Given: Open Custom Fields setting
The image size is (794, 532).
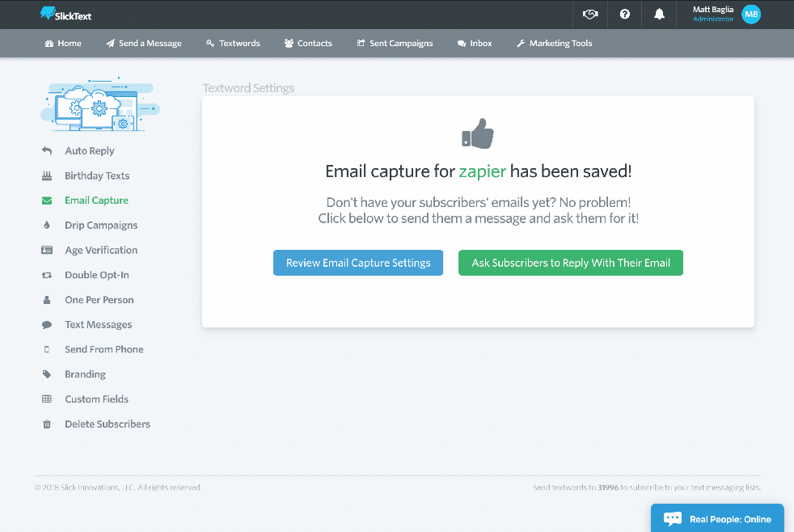Looking at the screenshot, I should (97, 399).
